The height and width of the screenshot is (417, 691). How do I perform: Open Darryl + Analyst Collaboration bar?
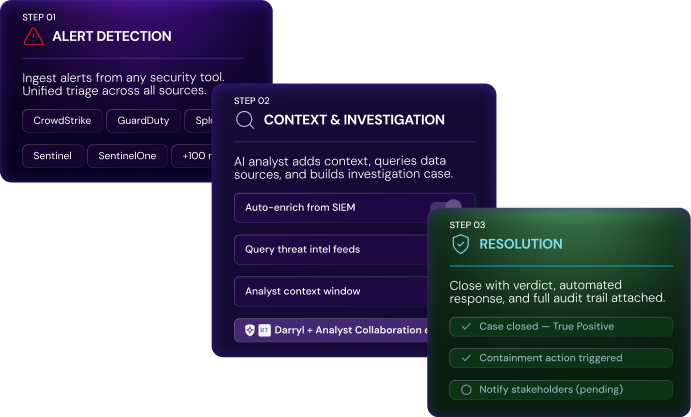(340, 330)
